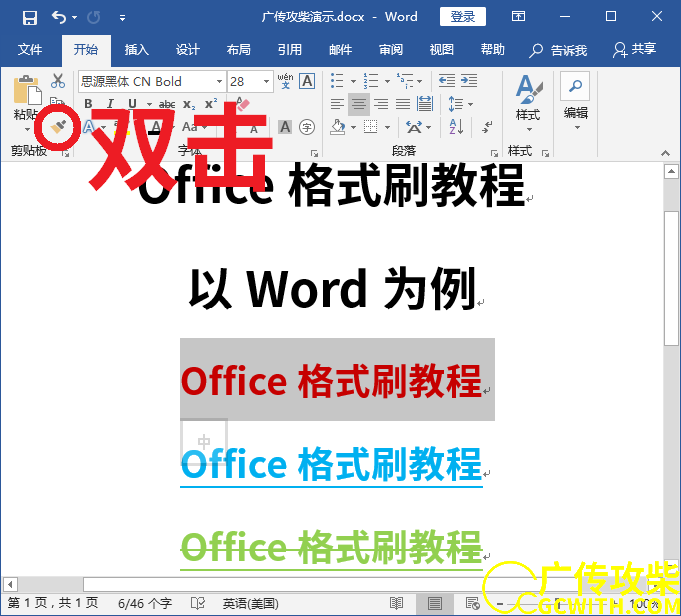Apply the numbered list icon
The height and width of the screenshot is (616, 681).
coord(370,81)
